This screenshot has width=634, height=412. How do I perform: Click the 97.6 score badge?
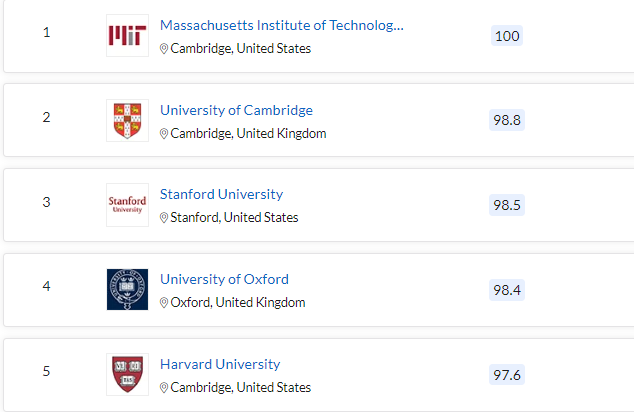click(x=507, y=375)
